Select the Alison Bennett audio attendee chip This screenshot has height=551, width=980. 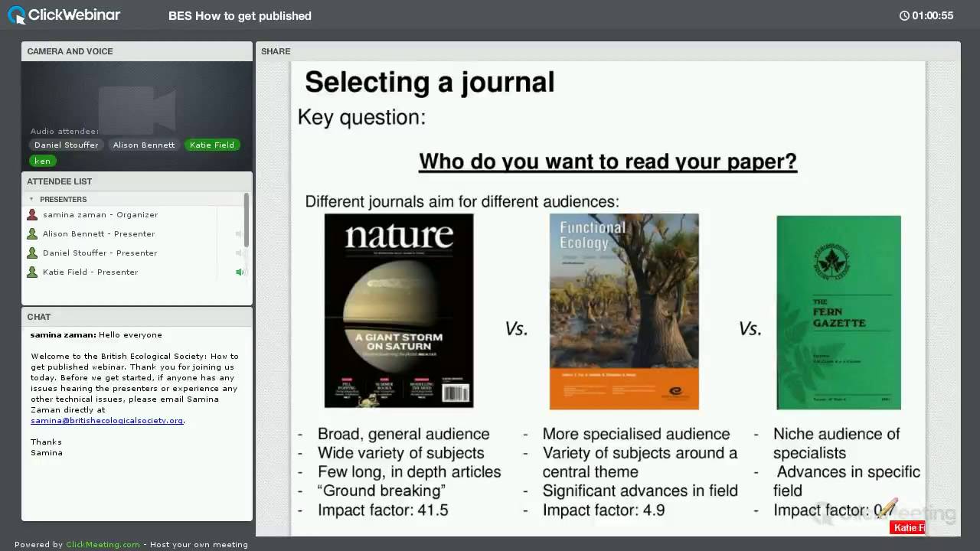144,145
